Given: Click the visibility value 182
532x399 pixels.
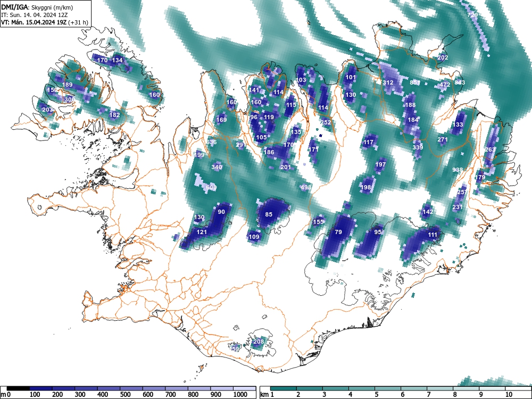Looking at the screenshot, I should (x=115, y=115).
